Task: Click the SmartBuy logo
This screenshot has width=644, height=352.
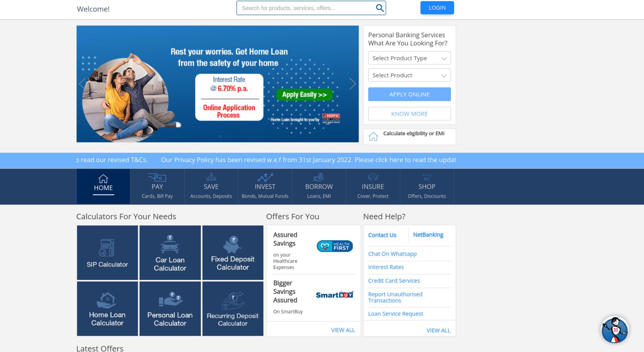Action: click(x=335, y=295)
